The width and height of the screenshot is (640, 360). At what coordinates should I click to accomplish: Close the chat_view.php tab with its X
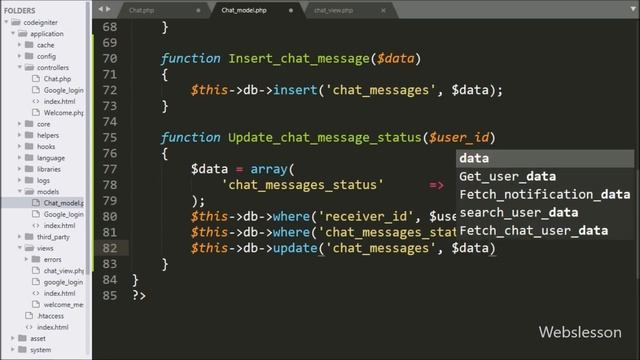[x=383, y=10]
